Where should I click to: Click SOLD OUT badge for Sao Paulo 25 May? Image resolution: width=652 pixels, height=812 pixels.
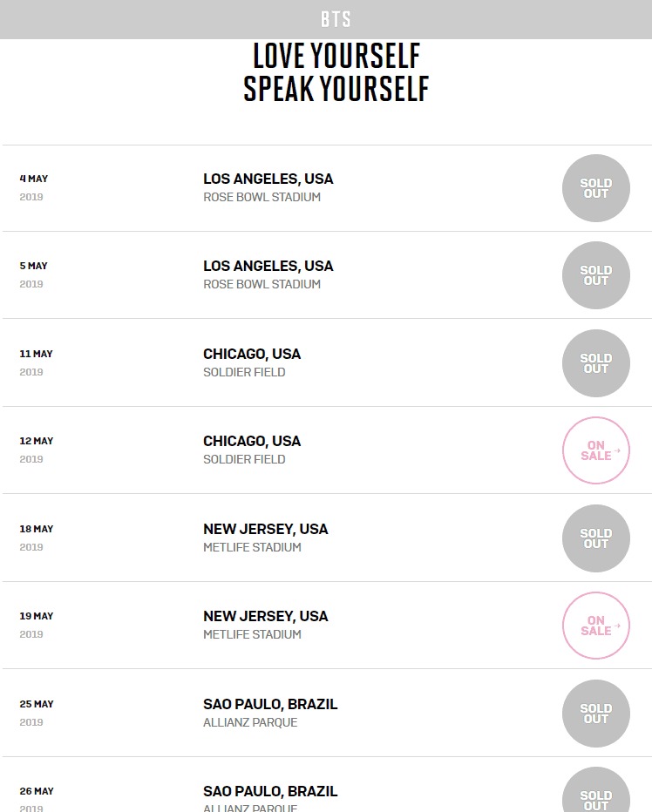(x=596, y=714)
